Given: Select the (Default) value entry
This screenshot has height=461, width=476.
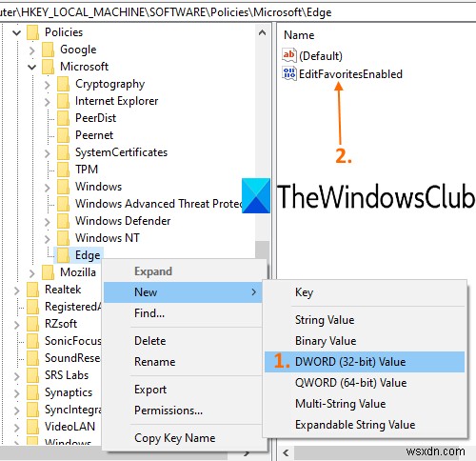Looking at the screenshot, I should pyautogui.click(x=321, y=56).
